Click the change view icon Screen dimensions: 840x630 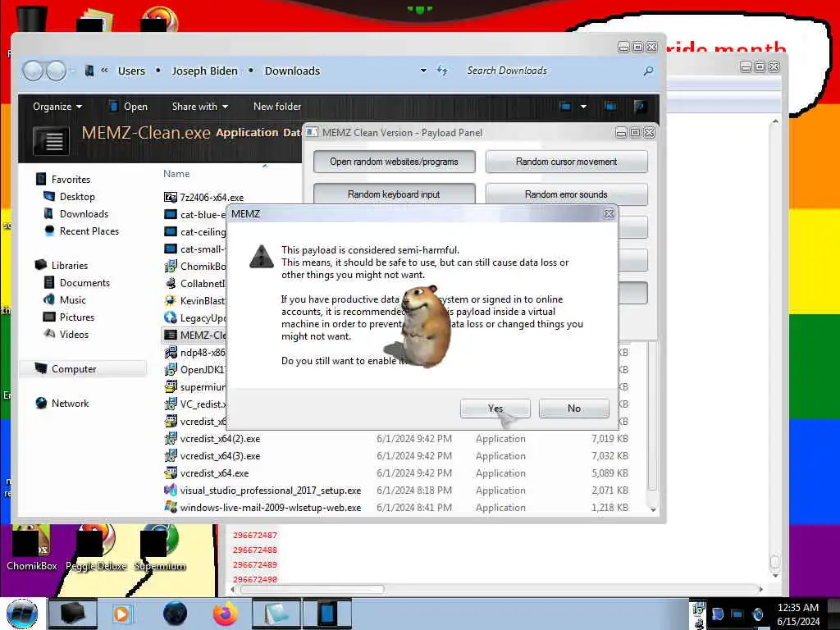[x=566, y=107]
